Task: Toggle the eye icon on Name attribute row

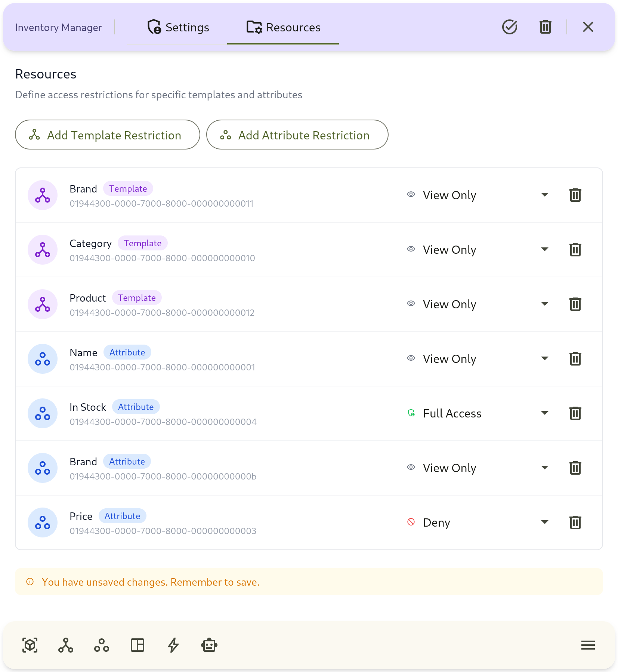Action: [x=411, y=358]
